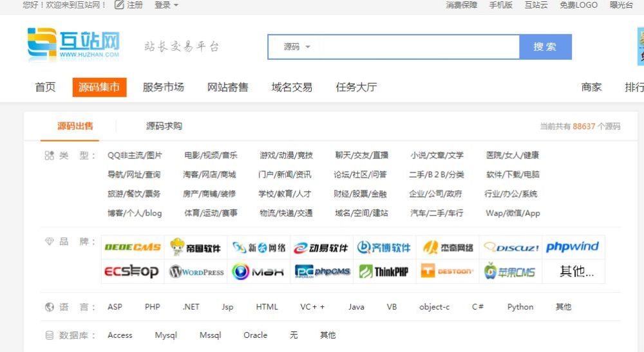Image resolution: width=644 pixels, height=352 pixels.
Task: Filter by 财经/股票/金融 type
Action: click(x=360, y=194)
